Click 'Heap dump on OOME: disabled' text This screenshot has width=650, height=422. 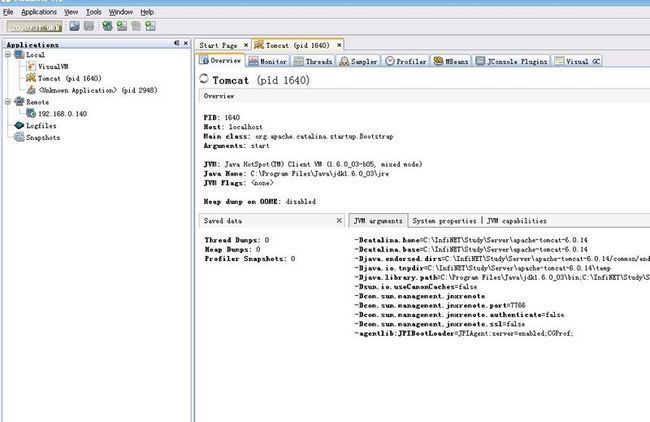tap(260, 201)
